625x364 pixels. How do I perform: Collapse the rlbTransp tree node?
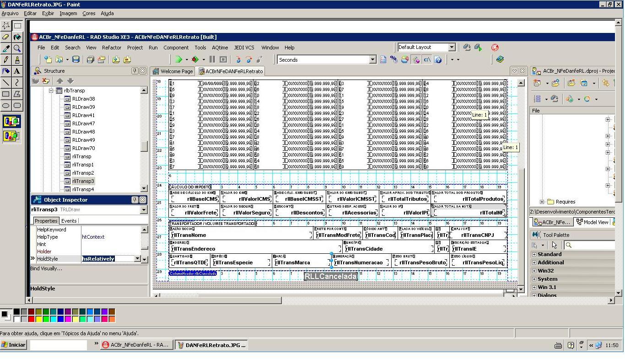click(51, 91)
